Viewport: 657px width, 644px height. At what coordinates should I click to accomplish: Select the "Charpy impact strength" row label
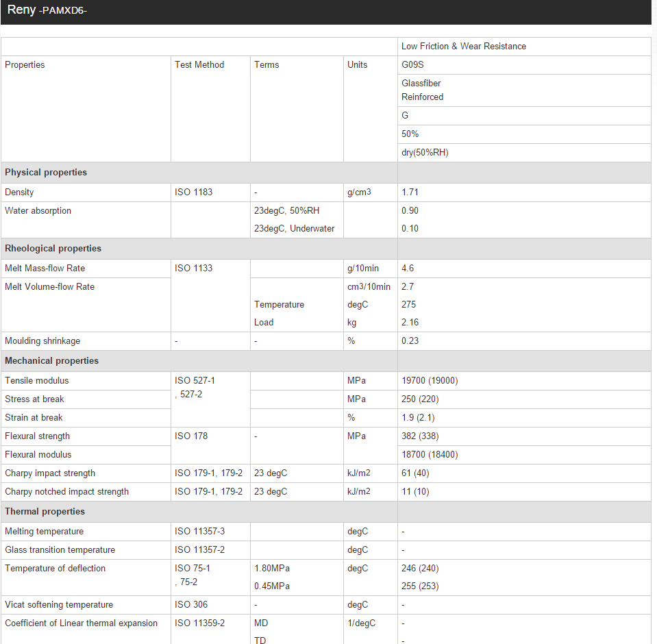pyautogui.click(x=50, y=473)
